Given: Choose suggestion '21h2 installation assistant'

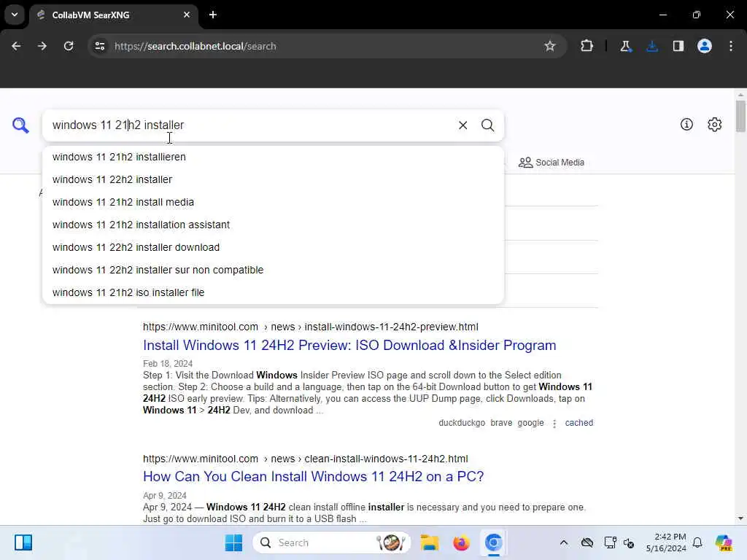Looking at the screenshot, I should tap(273, 225).
